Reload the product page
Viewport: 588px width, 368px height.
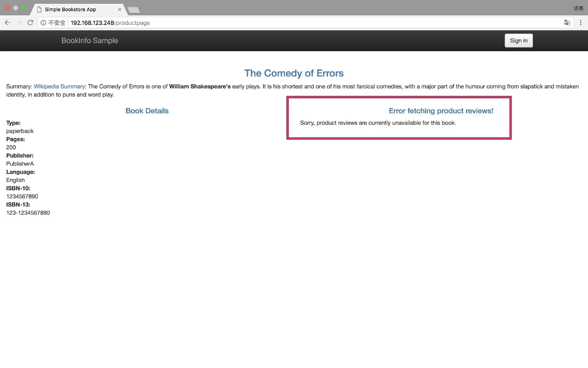point(30,23)
